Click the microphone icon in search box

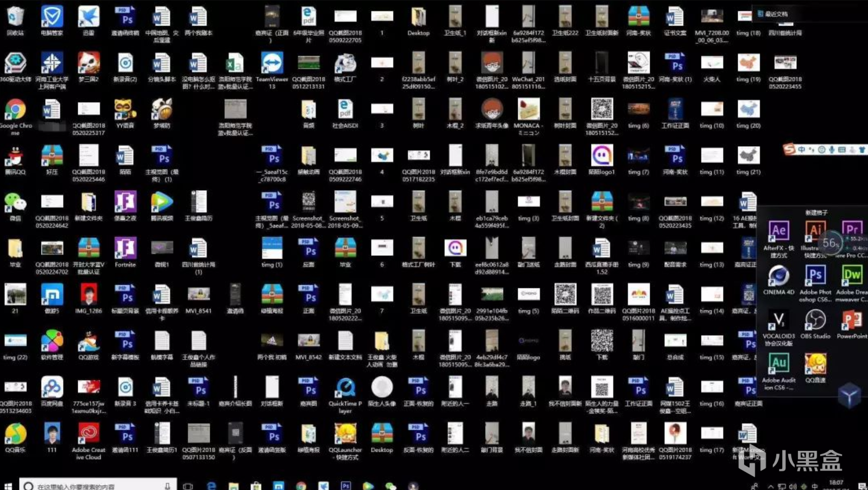[x=167, y=486]
